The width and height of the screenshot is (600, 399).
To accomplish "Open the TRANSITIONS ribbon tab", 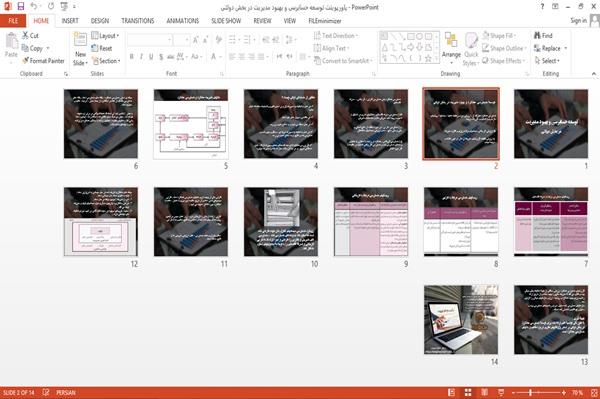I will [x=138, y=21].
